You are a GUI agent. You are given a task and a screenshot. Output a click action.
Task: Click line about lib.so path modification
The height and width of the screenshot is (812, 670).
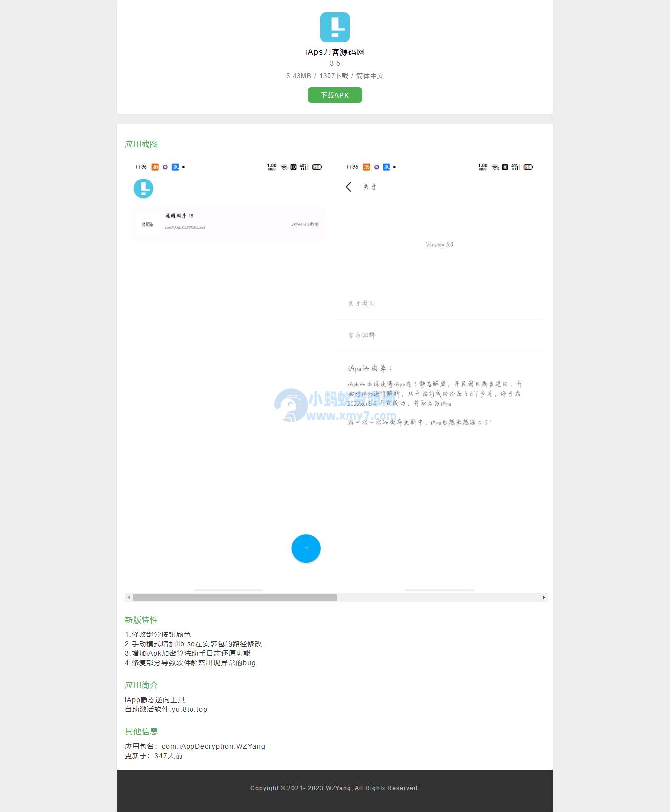(x=193, y=644)
